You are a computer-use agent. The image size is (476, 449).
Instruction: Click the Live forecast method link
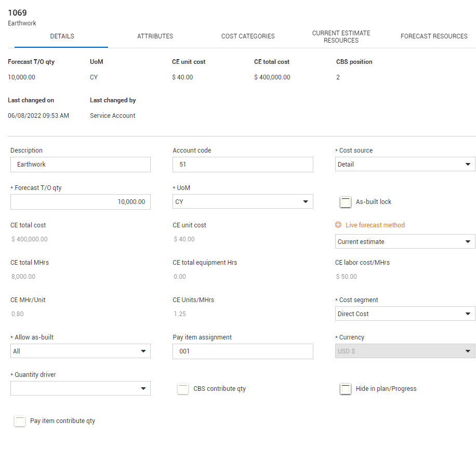[x=375, y=225]
